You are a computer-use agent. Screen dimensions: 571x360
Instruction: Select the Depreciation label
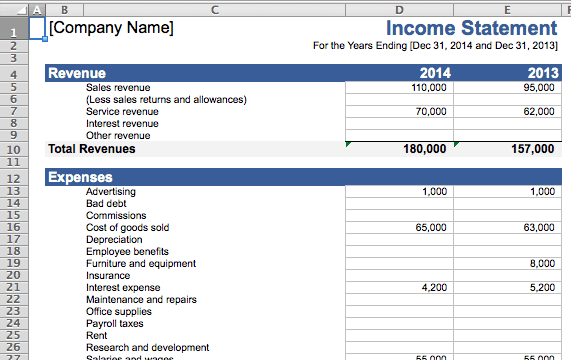coord(114,240)
